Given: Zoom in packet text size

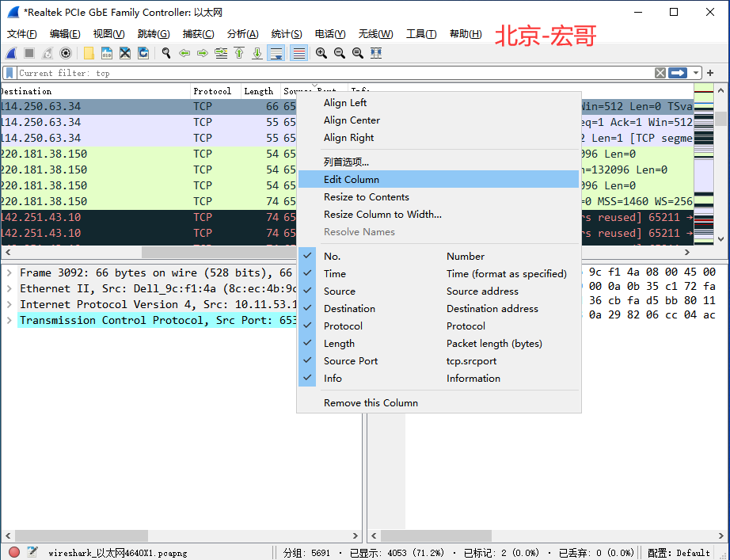Looking at the screenshot, I should tap(321, 53).
